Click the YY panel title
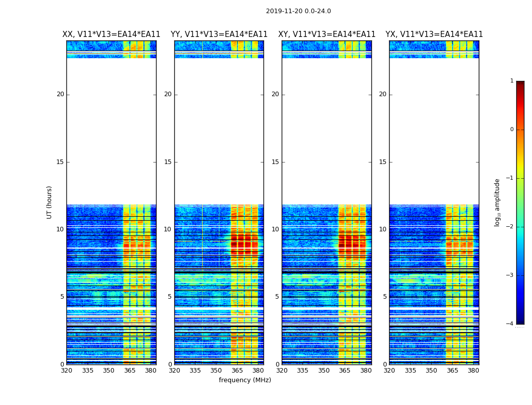532x405 pixels. click(219, 34)
